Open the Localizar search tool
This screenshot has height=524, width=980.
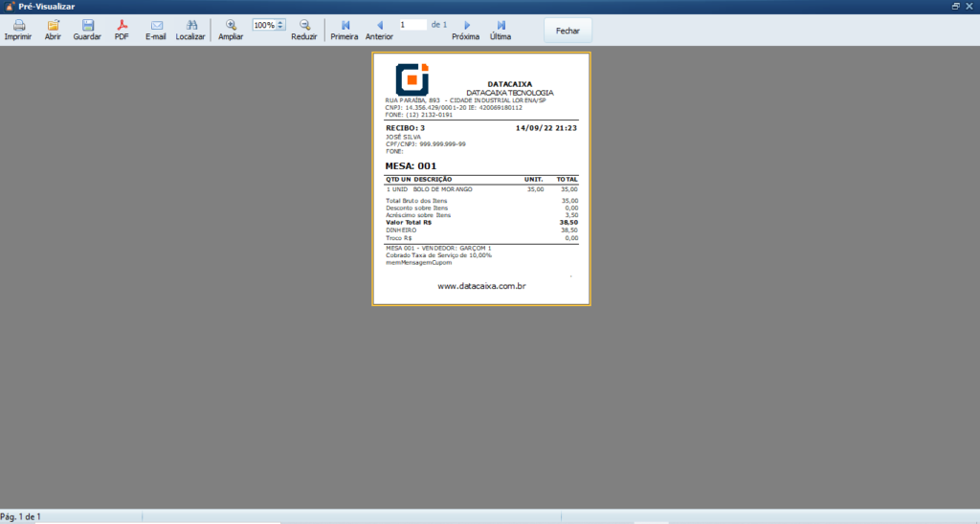(190, 26)
